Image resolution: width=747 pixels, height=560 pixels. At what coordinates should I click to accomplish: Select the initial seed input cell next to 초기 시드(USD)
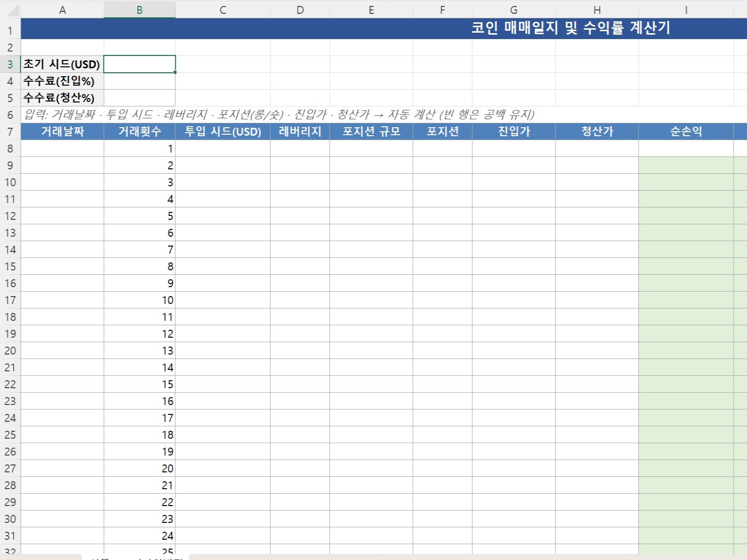tap(139, 64)
